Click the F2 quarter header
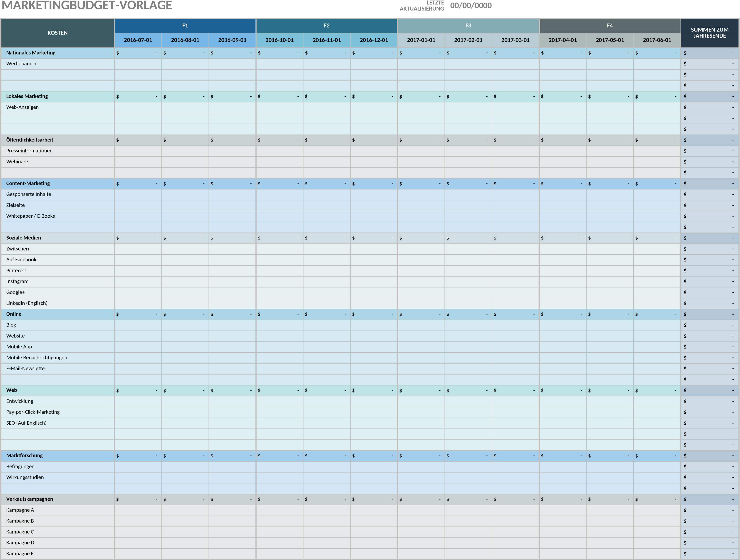 point(327,26)
